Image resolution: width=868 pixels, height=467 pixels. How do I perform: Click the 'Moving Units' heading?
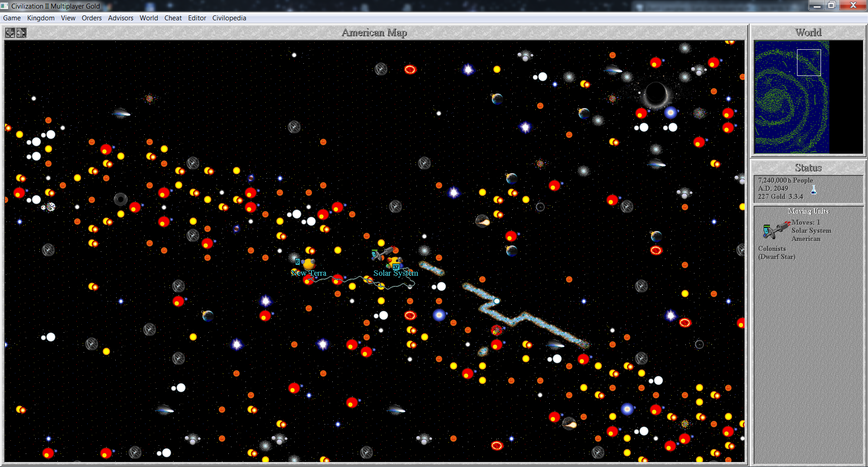click(808, 211)
